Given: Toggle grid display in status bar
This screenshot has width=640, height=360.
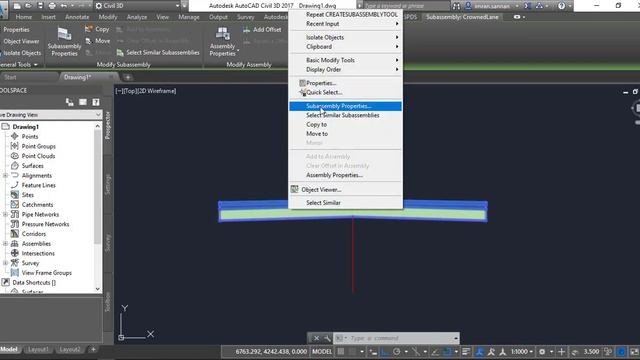Looking at the screenshot, I should 341,351.
